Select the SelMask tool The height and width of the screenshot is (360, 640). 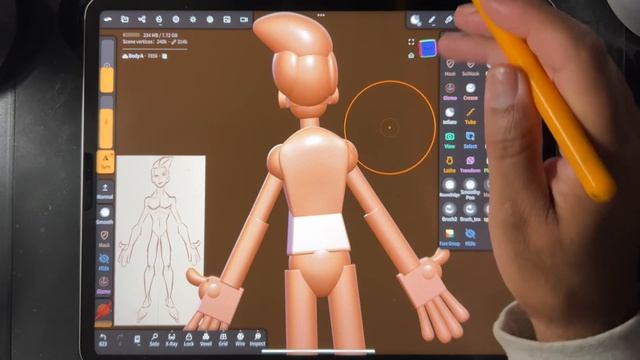click(x=470, y=68)
